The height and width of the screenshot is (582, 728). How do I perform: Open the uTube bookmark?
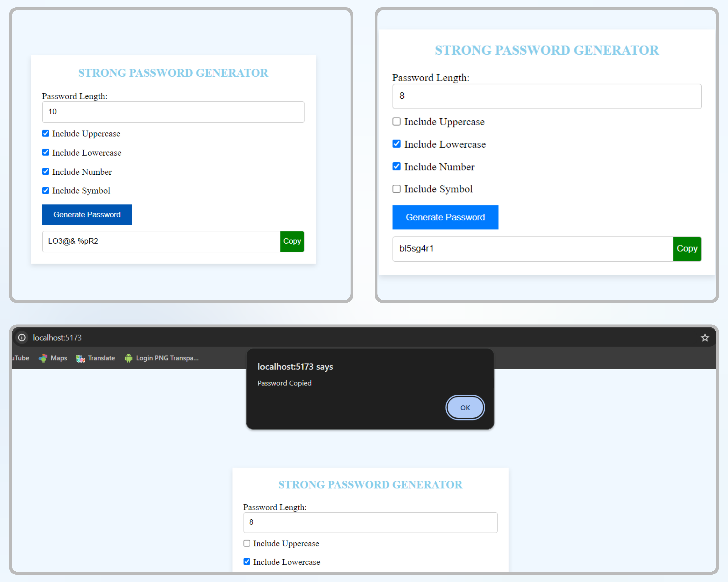click(x=20, y=358)
